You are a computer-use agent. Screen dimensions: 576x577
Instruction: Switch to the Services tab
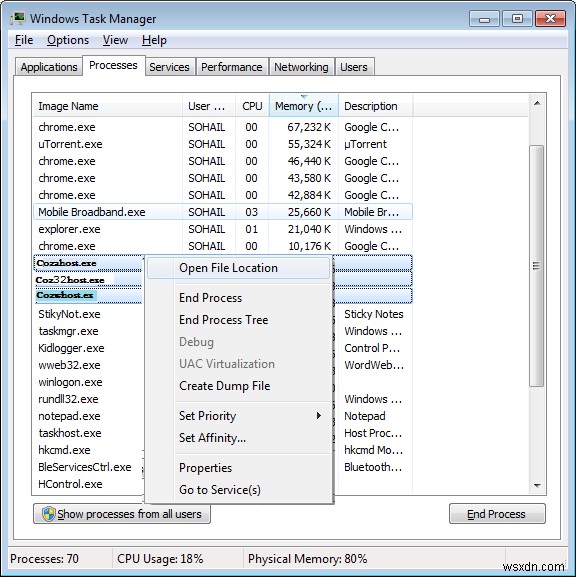coord(169,67)
